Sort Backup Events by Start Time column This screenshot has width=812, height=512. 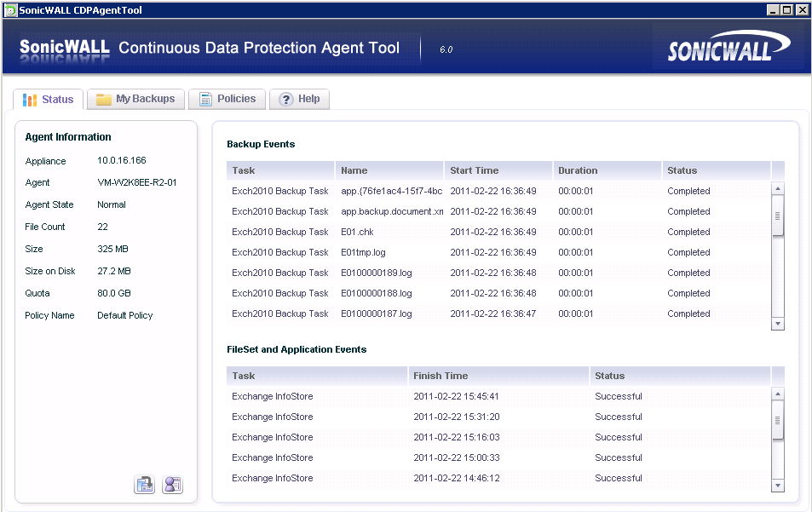(x=498, y=170)
